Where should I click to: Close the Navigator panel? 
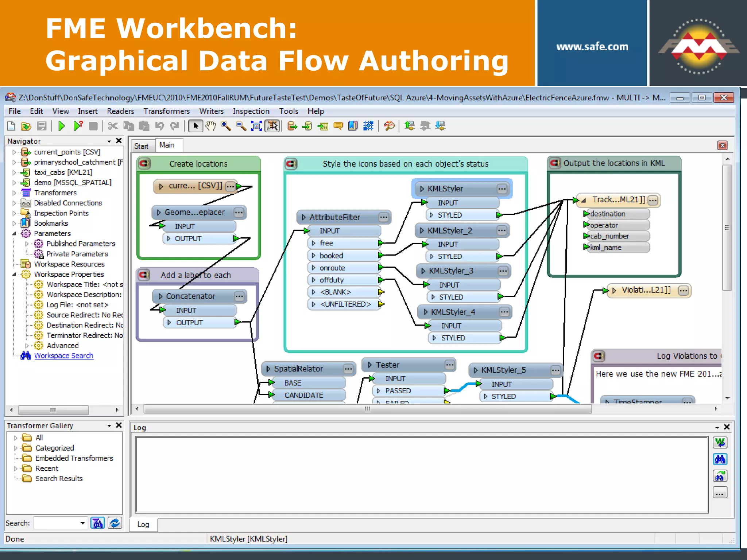pyautogui.click(x=119, y=141)
